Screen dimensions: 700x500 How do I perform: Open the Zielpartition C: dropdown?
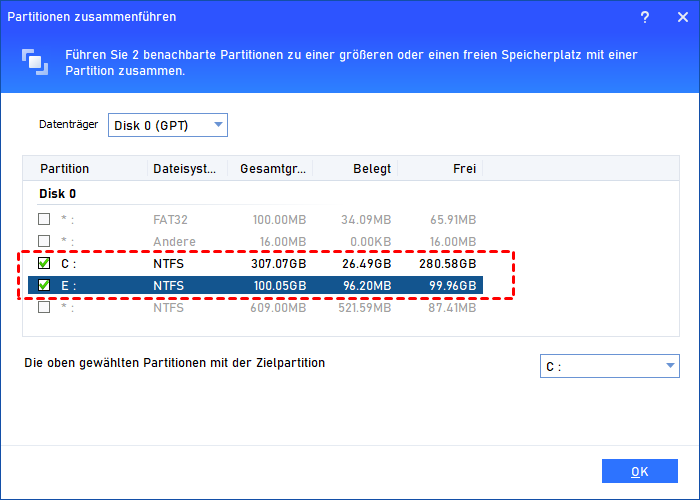coord(608,367)
